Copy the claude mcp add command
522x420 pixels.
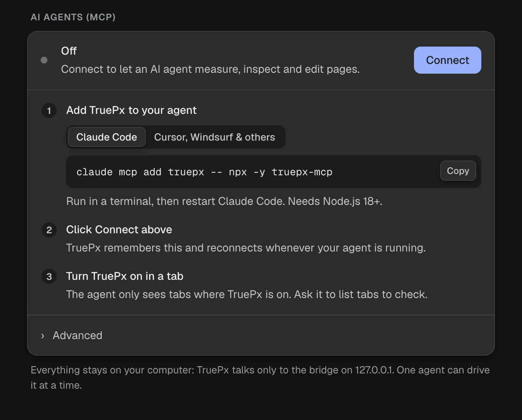pyautogui.click(x=458, y=171)
